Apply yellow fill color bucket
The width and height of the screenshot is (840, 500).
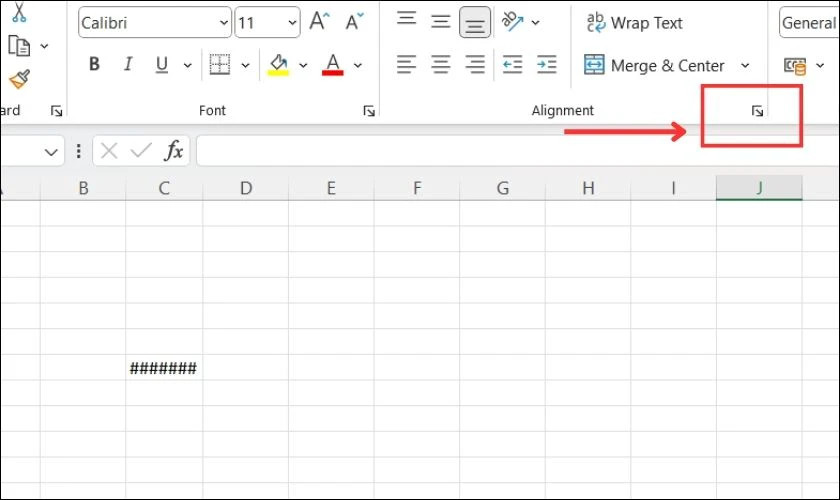pyautogui.click(x=278, y=65)
